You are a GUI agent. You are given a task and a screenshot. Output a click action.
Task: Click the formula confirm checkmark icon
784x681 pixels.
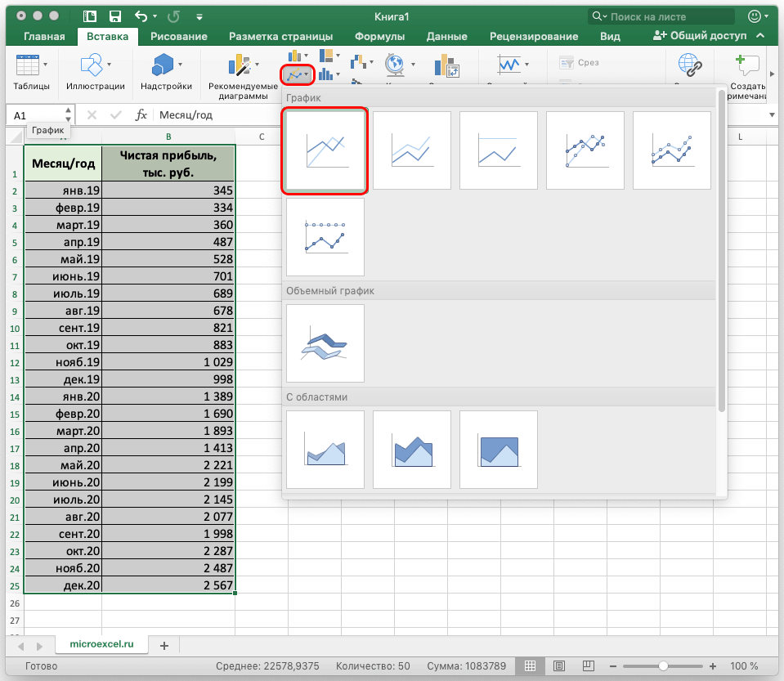tap(116, 115)
